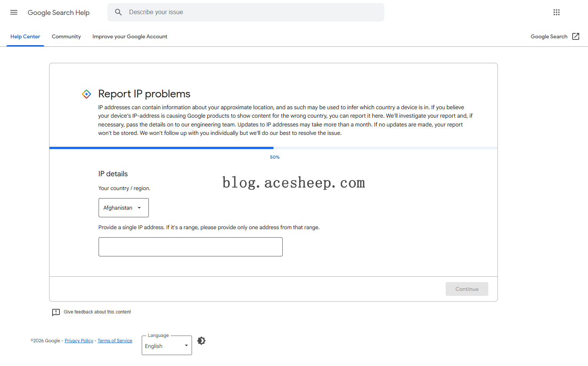Open the Language dropdown
Screen dimensions: 588x366
[166, 346]
